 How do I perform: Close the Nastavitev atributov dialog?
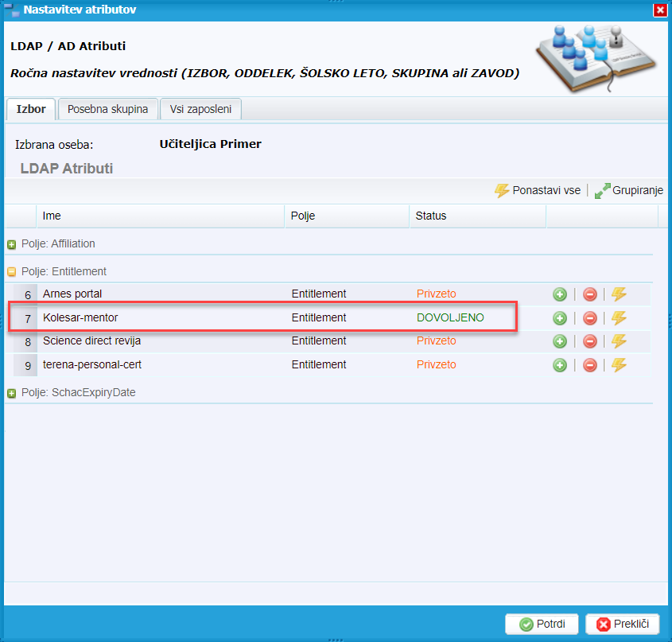click(659, 10)
